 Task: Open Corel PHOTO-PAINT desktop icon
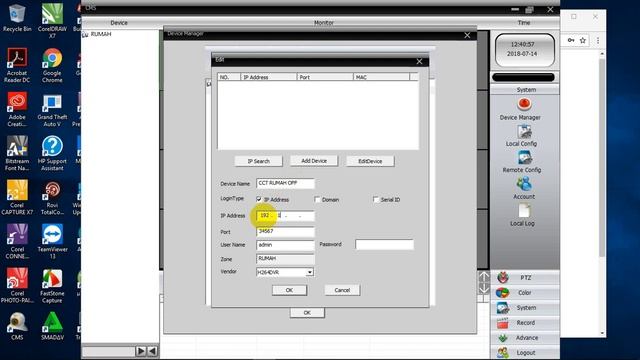(17, 285)
